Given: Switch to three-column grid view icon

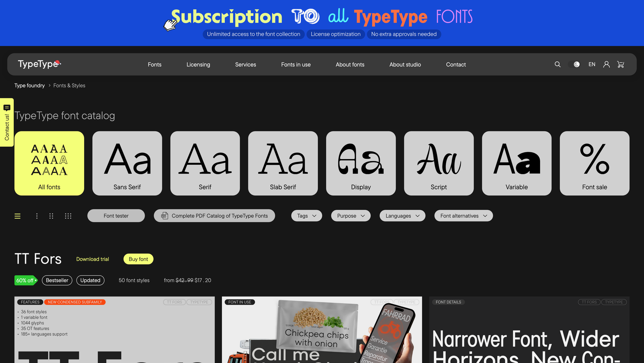Looking at the screenshot, I should coord(68,216).
